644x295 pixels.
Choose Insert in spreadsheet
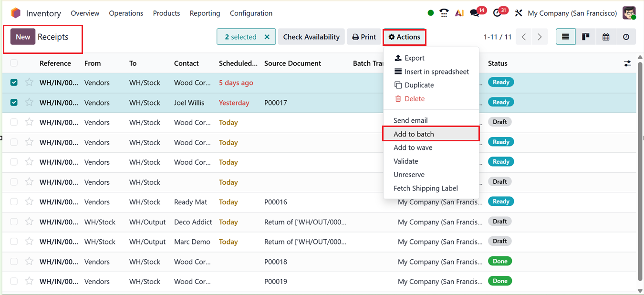pos(431,72)
